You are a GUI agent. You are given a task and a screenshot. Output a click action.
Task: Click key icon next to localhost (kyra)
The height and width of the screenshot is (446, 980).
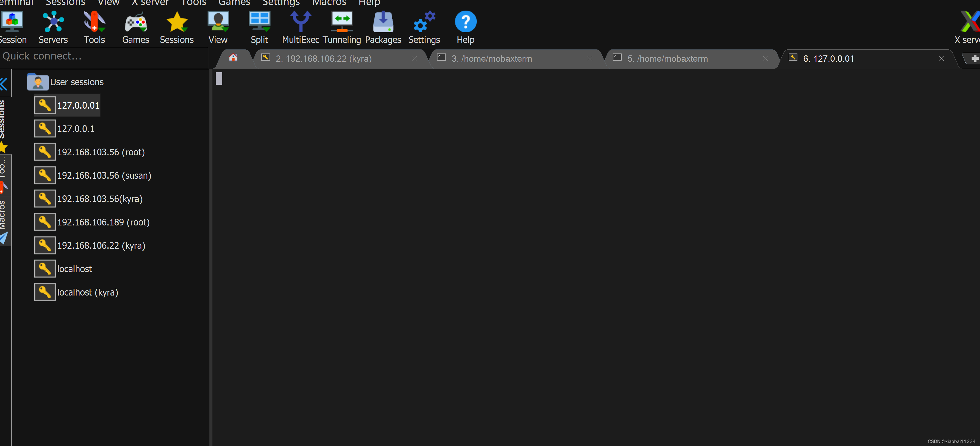click(x=45, y=292)
